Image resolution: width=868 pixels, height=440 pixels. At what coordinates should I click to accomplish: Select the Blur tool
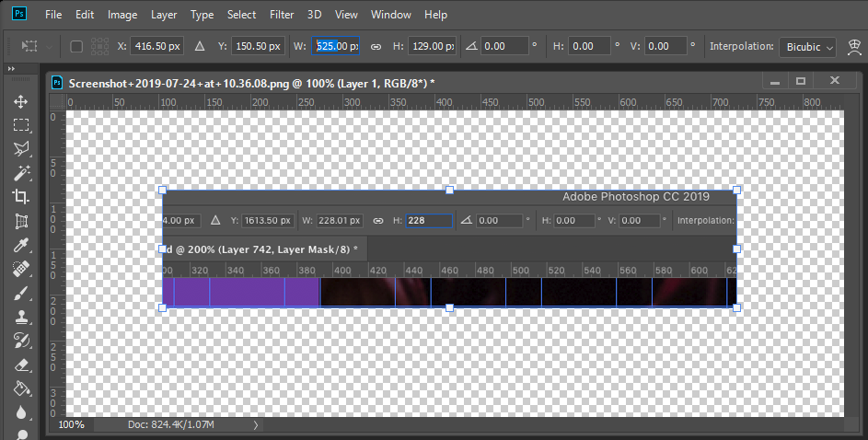[x=21, y=412]
